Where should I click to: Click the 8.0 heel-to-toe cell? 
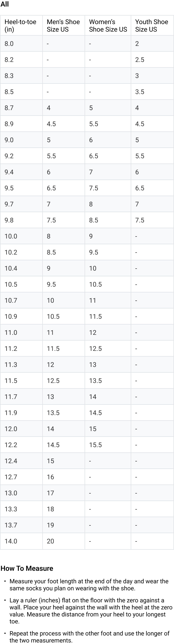tap(9, 44)
